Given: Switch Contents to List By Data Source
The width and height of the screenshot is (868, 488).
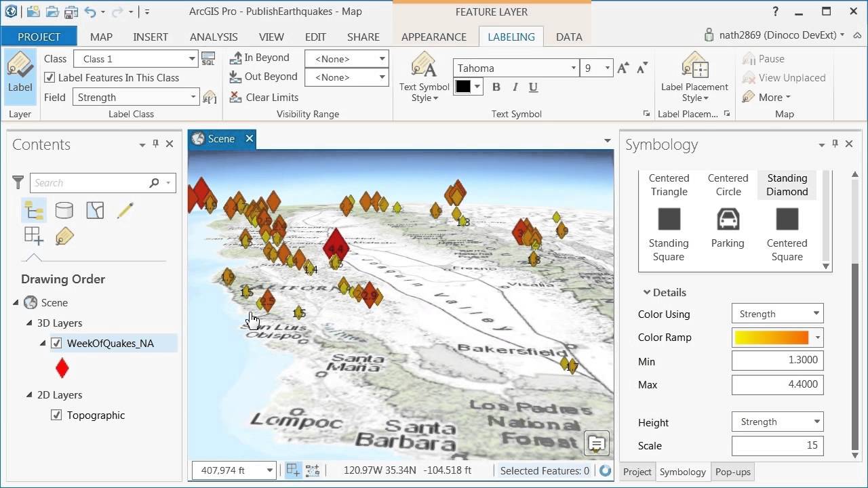Looking at the screenshot, I should click(64, 210).
